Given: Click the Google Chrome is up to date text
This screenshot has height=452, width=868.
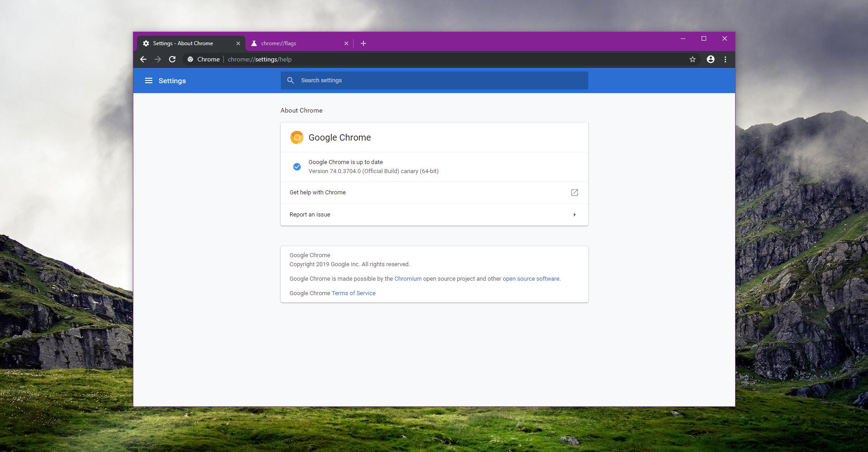Looking at the screenshot, I should [345, 162].
